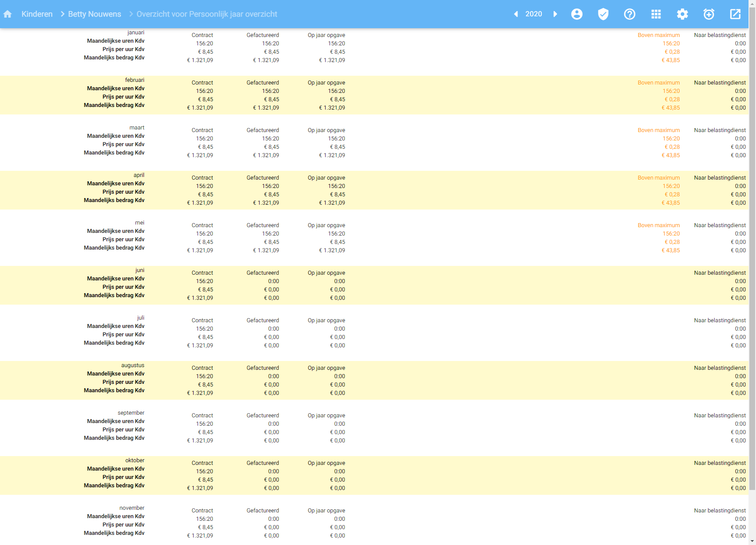Screen dimensions: 756x545
Task: Click Op jaar opgave header in maart
Action: tap(327, 130)
